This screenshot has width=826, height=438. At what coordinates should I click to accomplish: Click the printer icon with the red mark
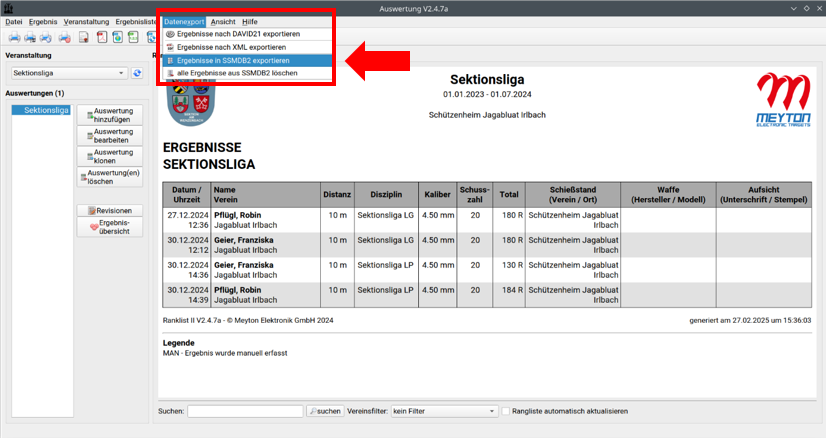(x=65, y=38)
